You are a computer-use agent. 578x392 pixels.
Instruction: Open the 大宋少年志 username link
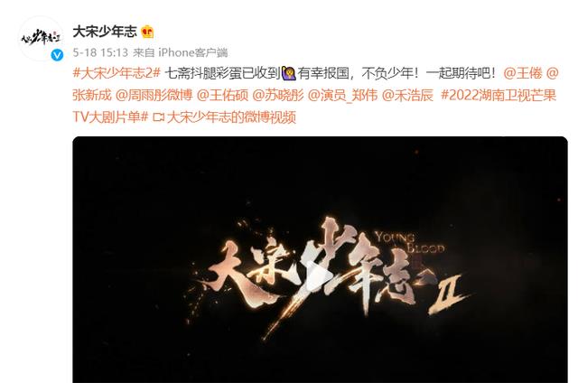[105, 32]
